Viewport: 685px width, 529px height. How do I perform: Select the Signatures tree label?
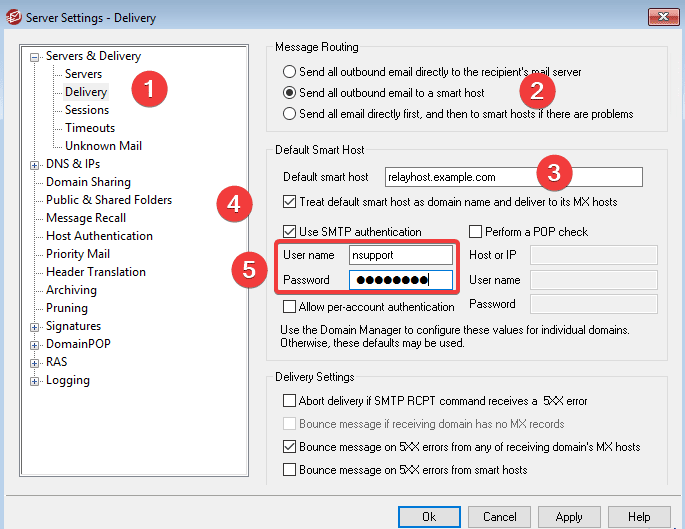(x=73, y=326)
